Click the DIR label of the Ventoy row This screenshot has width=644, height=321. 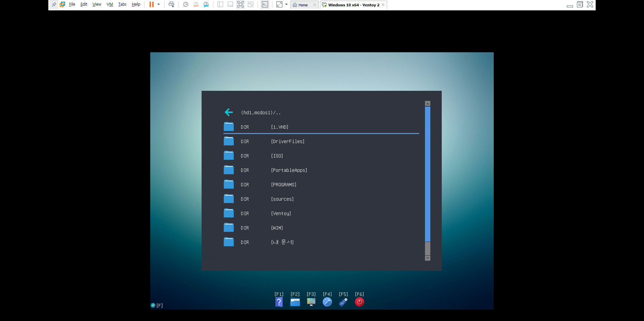click(x=245, y=213)
